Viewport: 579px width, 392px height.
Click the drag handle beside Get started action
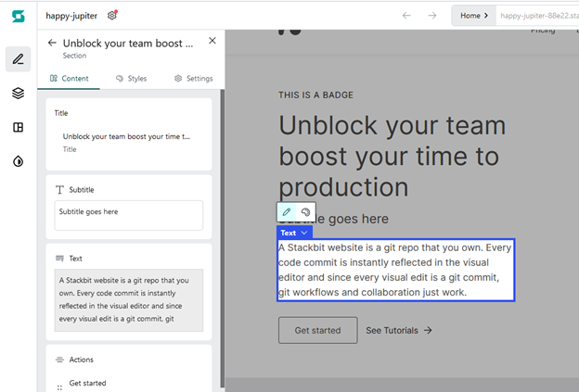click(x=59, y=387)
